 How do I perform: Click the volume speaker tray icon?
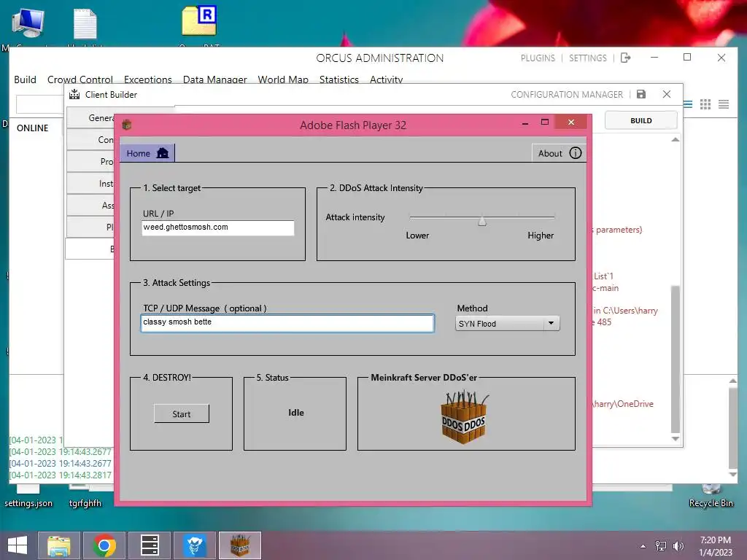point(678,545)
